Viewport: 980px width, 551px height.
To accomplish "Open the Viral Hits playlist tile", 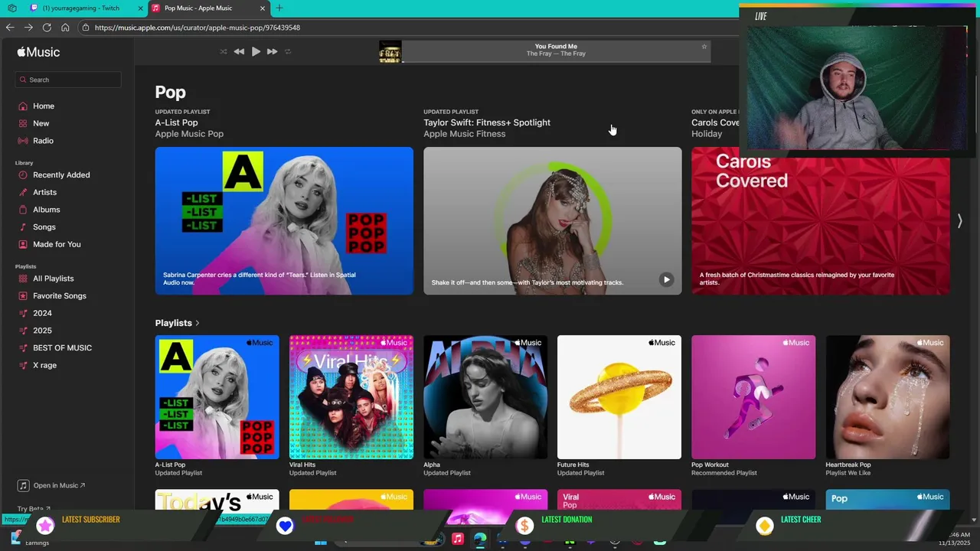I will [x=351, y=397].
